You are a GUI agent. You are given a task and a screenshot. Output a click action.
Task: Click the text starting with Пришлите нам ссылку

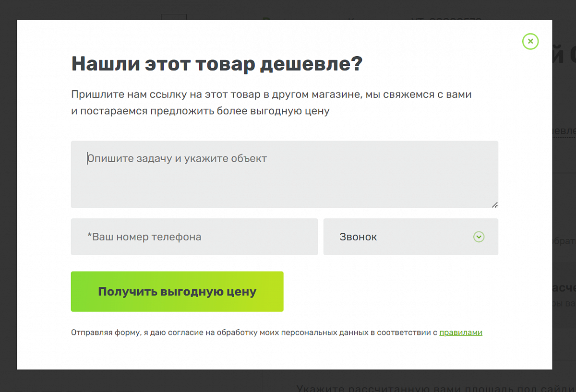[272, 103]
